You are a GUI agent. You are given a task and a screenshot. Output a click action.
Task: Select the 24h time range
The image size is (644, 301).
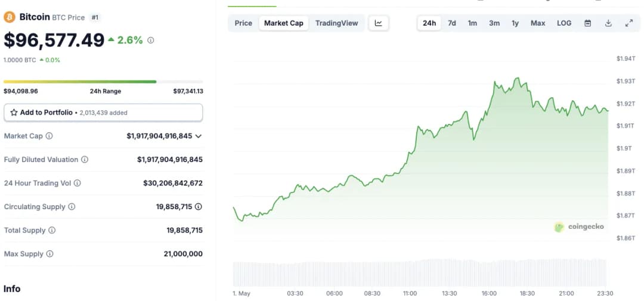tap(429, 23)
